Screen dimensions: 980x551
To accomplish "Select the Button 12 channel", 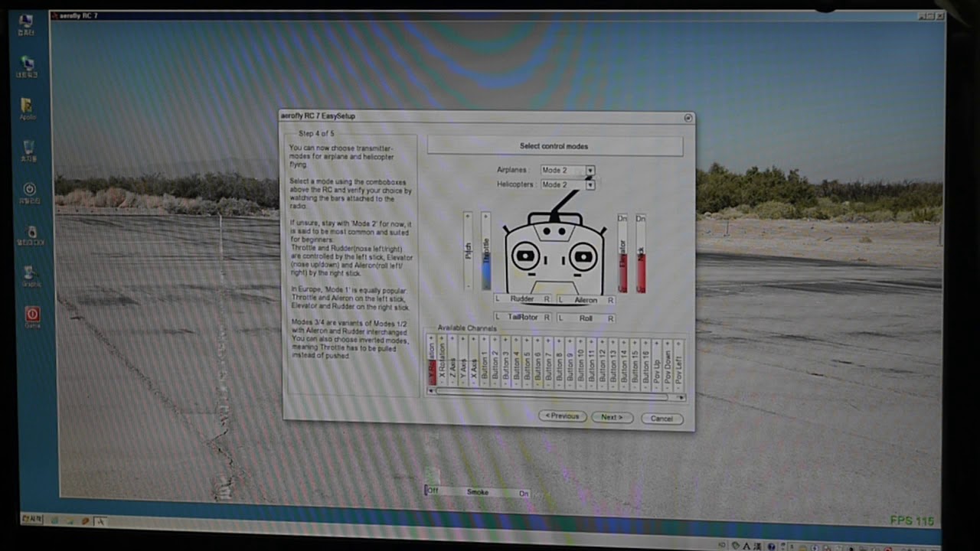I will pos(603,364).
